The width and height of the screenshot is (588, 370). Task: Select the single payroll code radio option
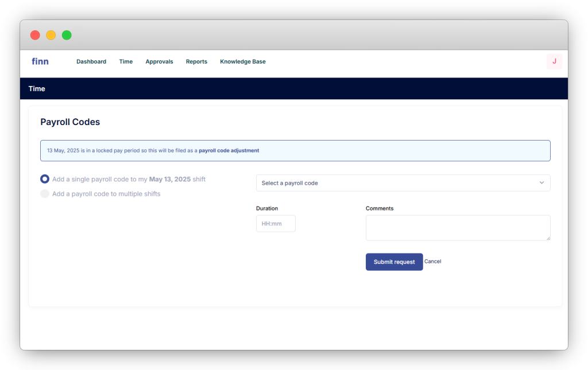(45, 180)
